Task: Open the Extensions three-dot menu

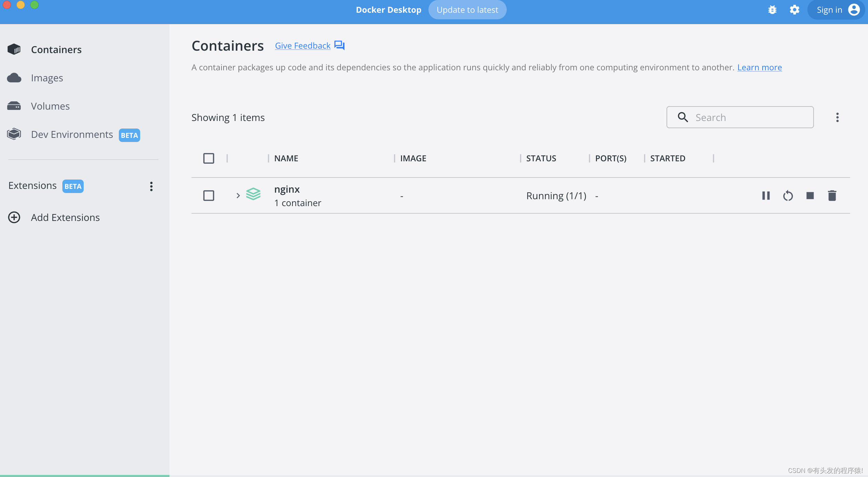Action: click(151, 186)
